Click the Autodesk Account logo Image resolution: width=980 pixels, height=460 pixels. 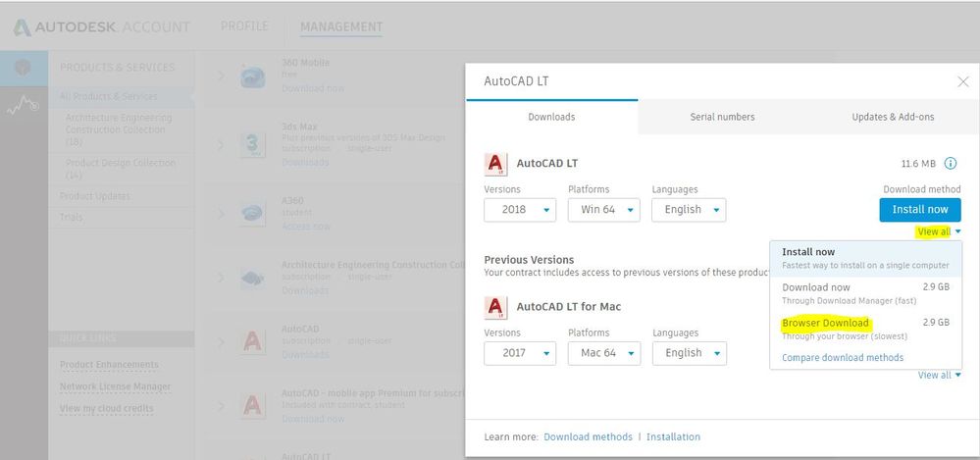click(101, 27)
